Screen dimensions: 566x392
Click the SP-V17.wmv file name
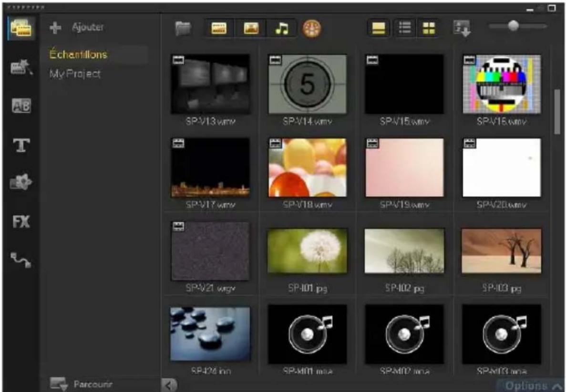tap(210, 205)
